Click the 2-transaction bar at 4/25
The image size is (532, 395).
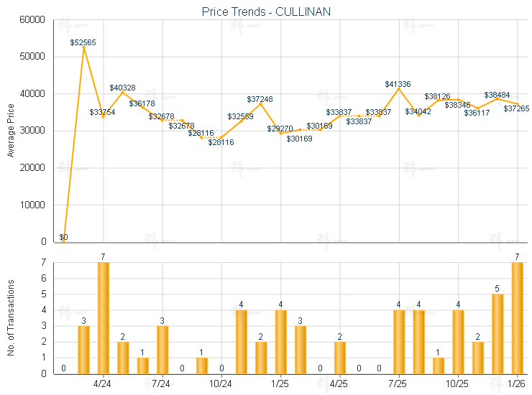point(340,357)
